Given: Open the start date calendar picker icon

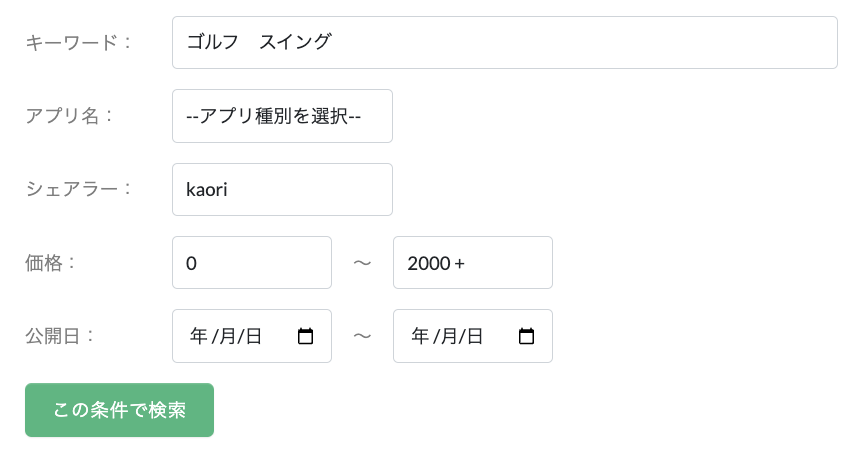Looking at the screenshot, I should (x=305, y=336).
